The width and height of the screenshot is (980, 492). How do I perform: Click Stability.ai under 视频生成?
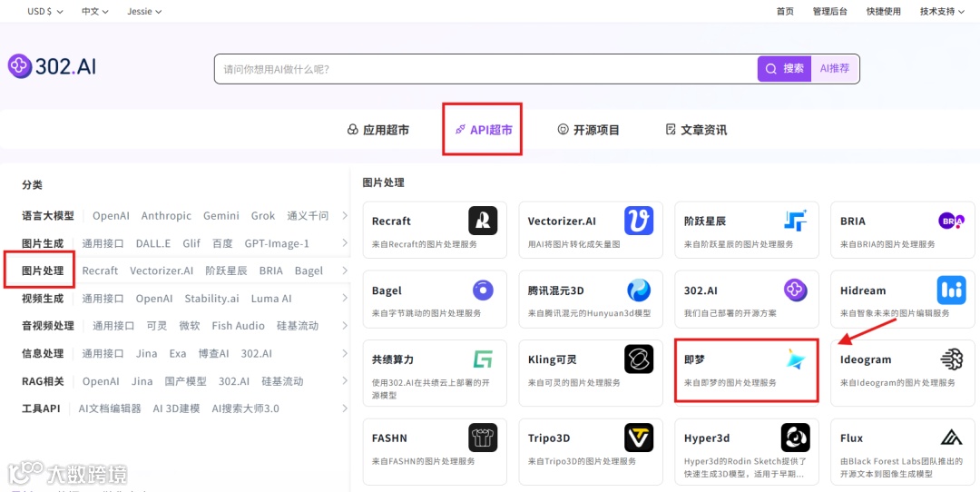211,299
